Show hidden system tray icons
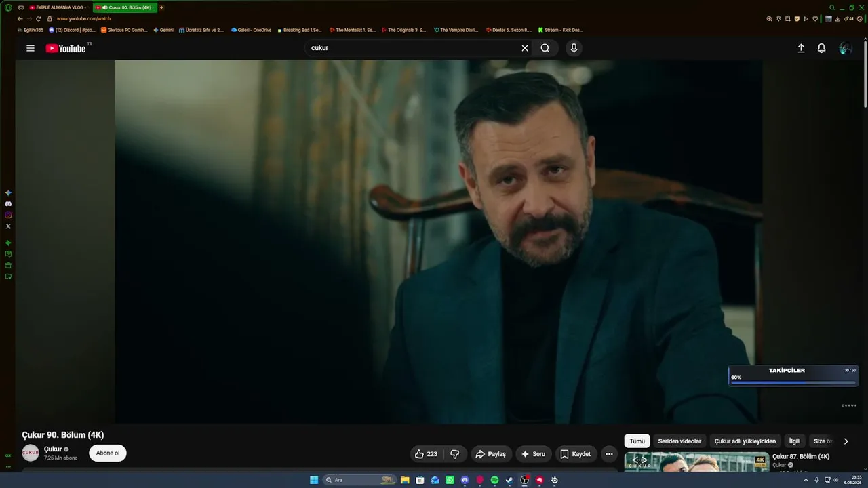This screenshot has width=868, height=488. [x=806, y=480]
